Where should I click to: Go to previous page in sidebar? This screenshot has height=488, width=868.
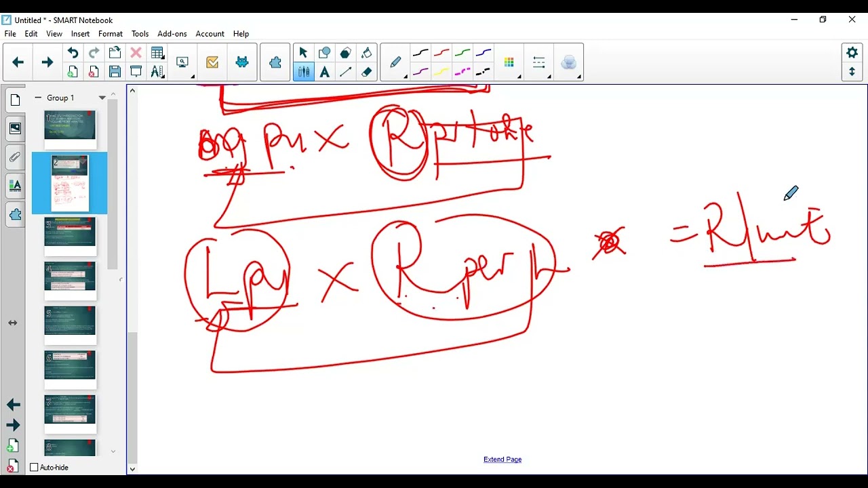(13, 405)
